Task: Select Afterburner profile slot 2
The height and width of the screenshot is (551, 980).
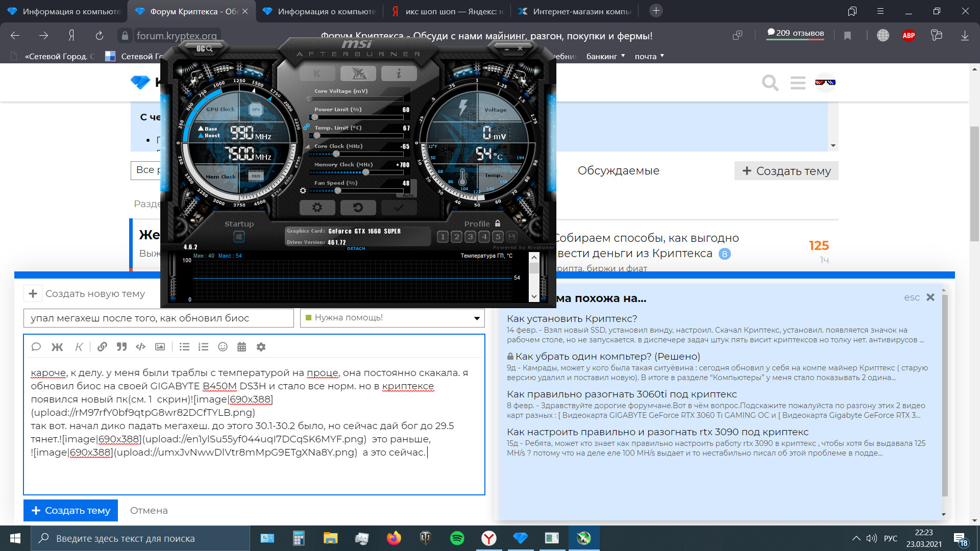Action: (456, 237)
